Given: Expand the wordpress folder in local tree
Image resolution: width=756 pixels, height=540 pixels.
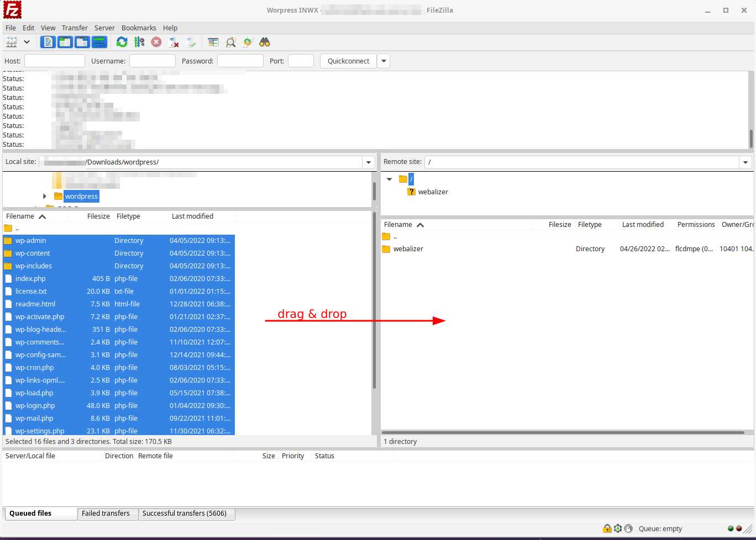Looking at the screenshot, I should (x=45, y=196).
